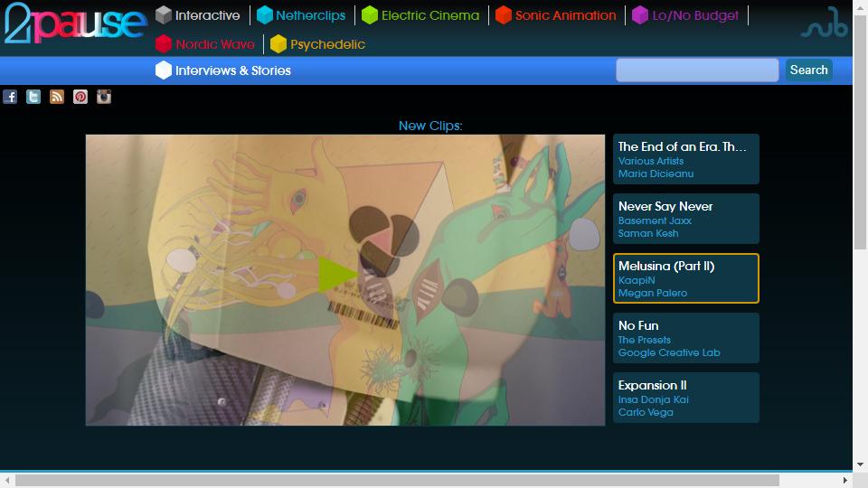Open the Electric Cinema category

(430, 15)
